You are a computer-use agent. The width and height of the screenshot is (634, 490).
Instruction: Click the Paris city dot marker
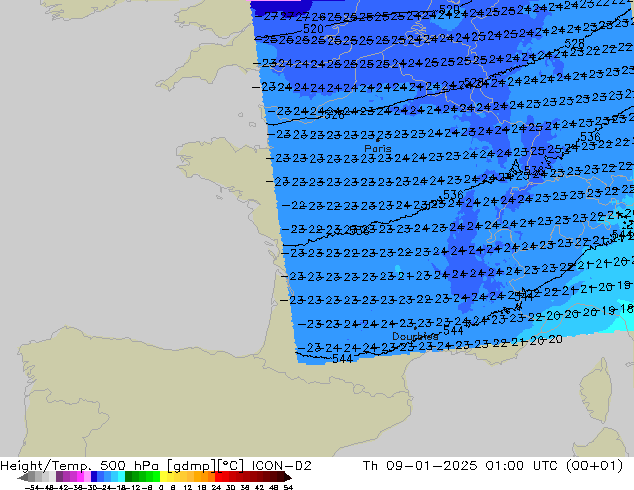[x=378, y=140]
